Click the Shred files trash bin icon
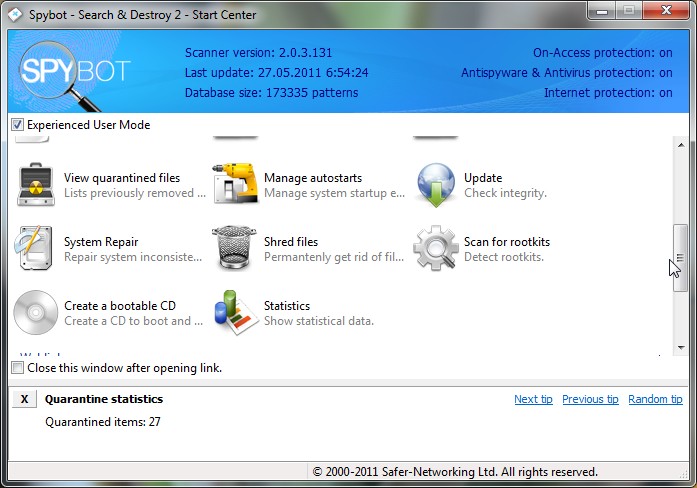 click(x=234, y=247)
